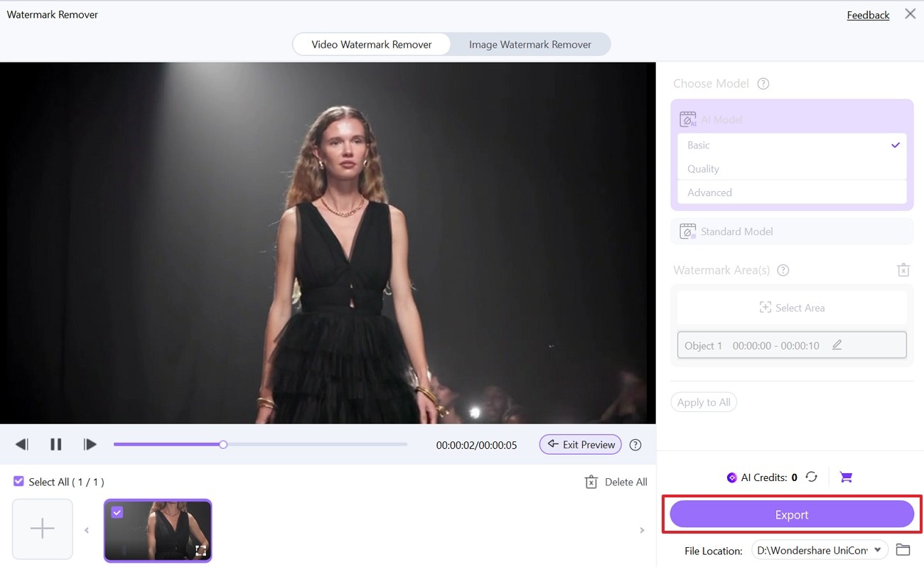Switch to the Image Watermark Remover tab
The height and width of the screenshot is (567, 924).
530,44
